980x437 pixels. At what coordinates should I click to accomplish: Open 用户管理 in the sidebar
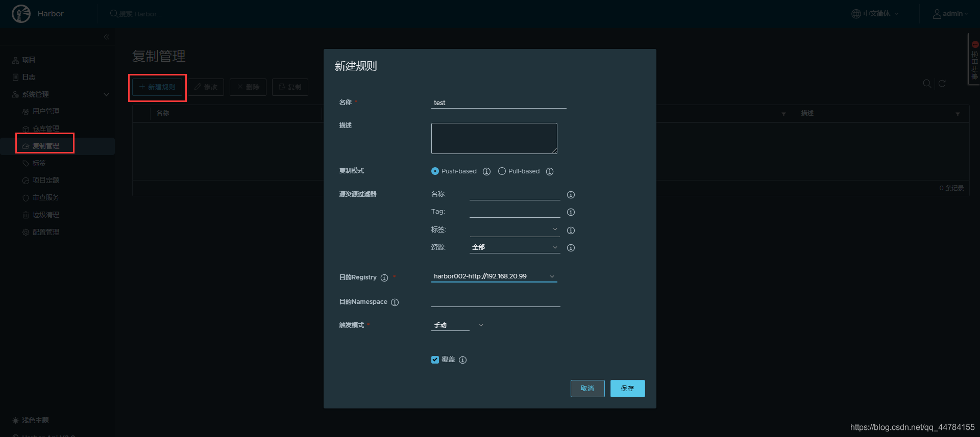pyautogui.click(x=46, y=112)
